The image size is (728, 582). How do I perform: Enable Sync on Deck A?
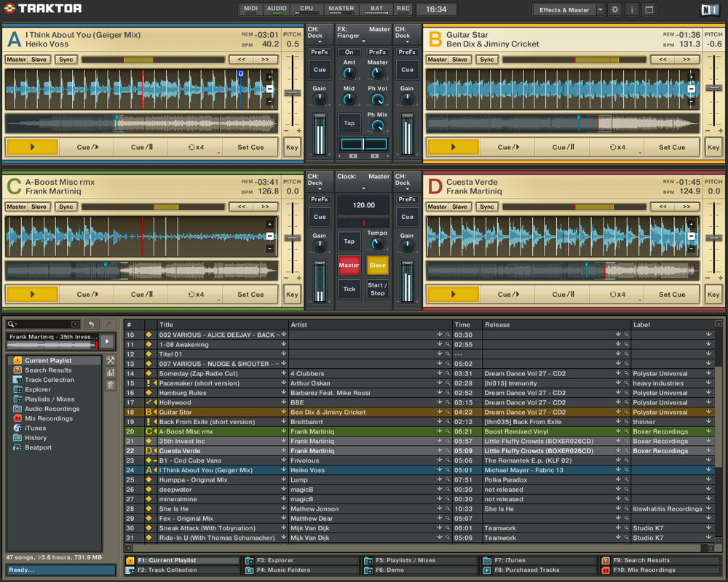[x=66, y=60]
